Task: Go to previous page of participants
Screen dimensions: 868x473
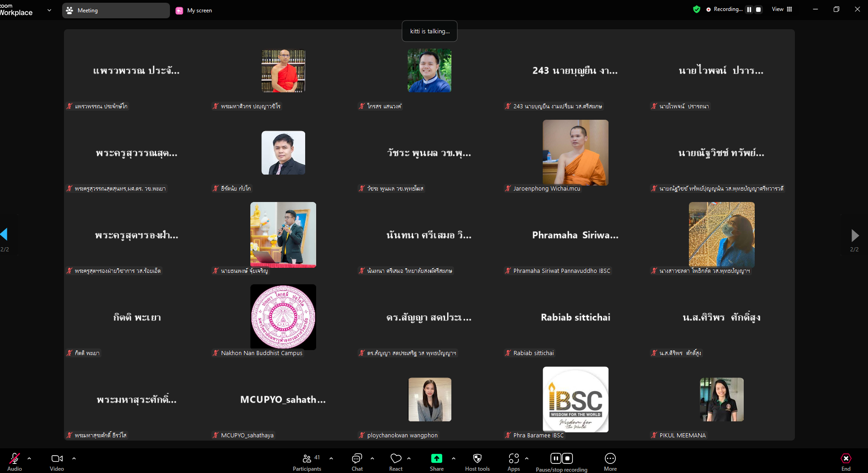Action: tap(5, 234)
